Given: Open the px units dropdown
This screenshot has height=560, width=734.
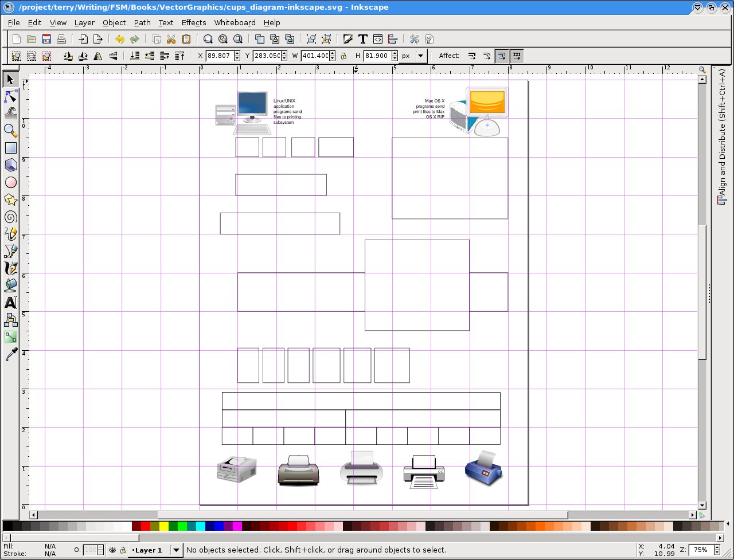Looking at the screenshot, I should [x=420, y=55].
